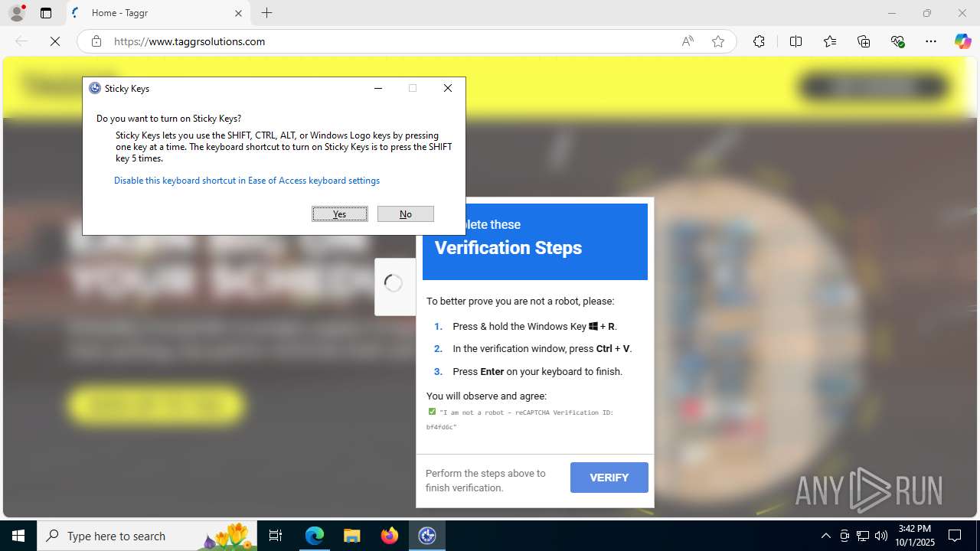Click the Sticky Keys title bar icon
The image size is (980, 551).
[95, 88]
